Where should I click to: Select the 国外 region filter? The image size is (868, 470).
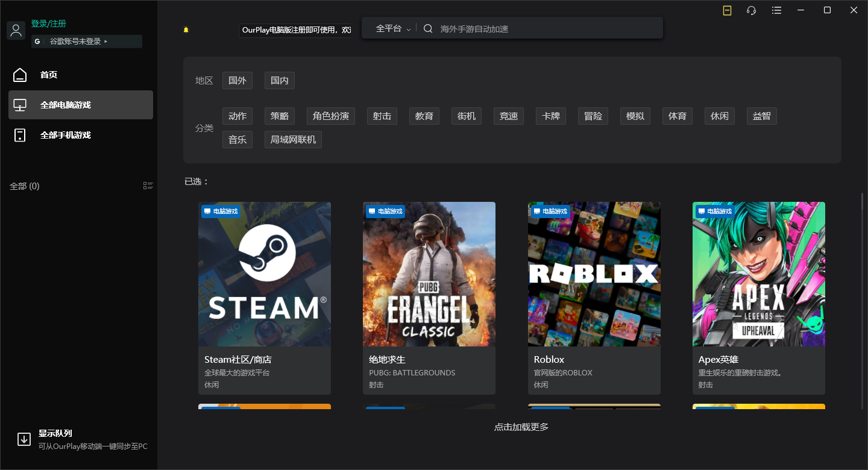[x=237, y=80]
